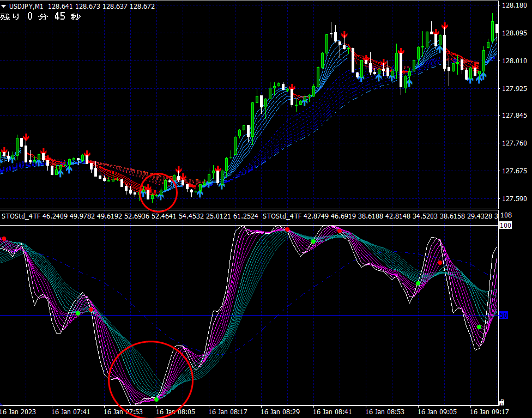Select the first STOStd_4TF indicator label
Screen dimensions: 532x418
click(x=21, y=216)
